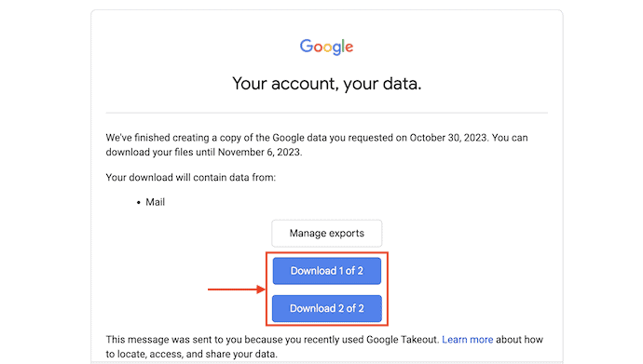The width and height of the screenshot is (643, 364).
Task: Click the horizontal divider under the heading
Action: [327, 113]
